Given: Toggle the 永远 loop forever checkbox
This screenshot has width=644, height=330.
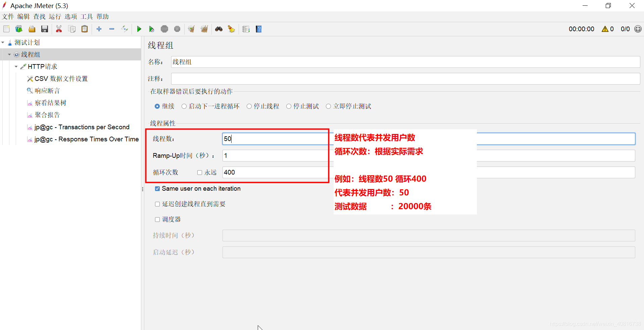Looking at the screenshot, I should [x=200, y=173].
